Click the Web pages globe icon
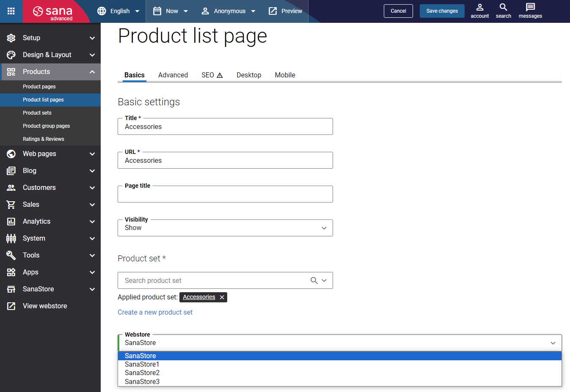The height and width of the screenshot is (392, 570). (11, 154)
